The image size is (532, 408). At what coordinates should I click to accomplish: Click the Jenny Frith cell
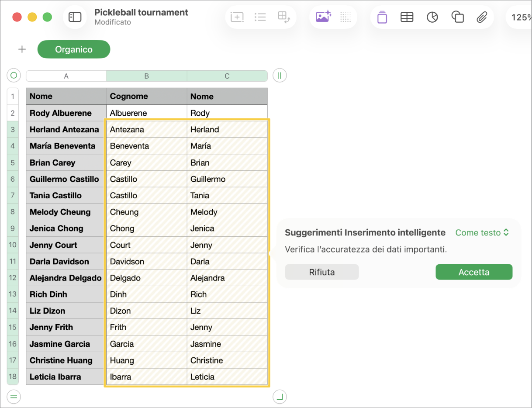[66, 327]
